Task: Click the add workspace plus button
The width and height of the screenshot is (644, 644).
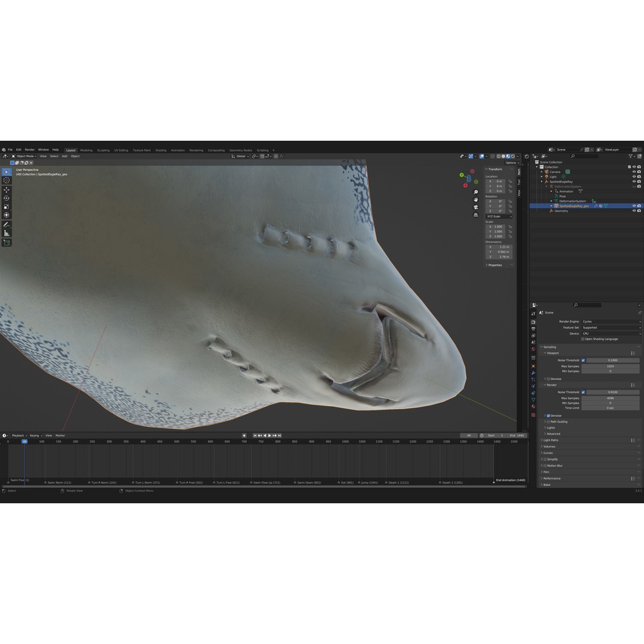Action: pyautogui.click(x=274, y=150)
